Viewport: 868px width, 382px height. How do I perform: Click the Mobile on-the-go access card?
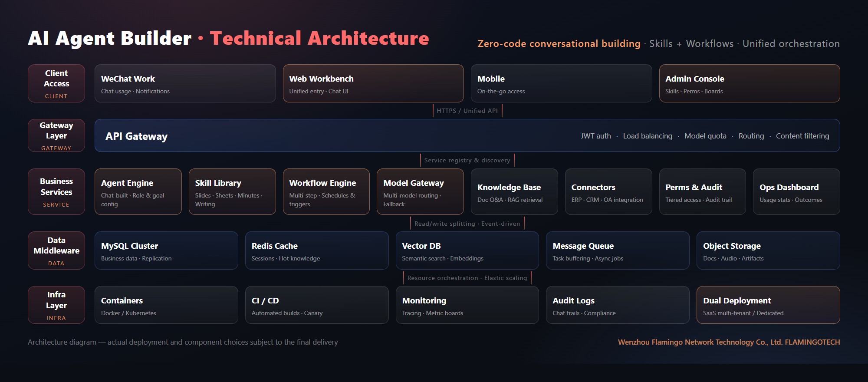point(562,83)
